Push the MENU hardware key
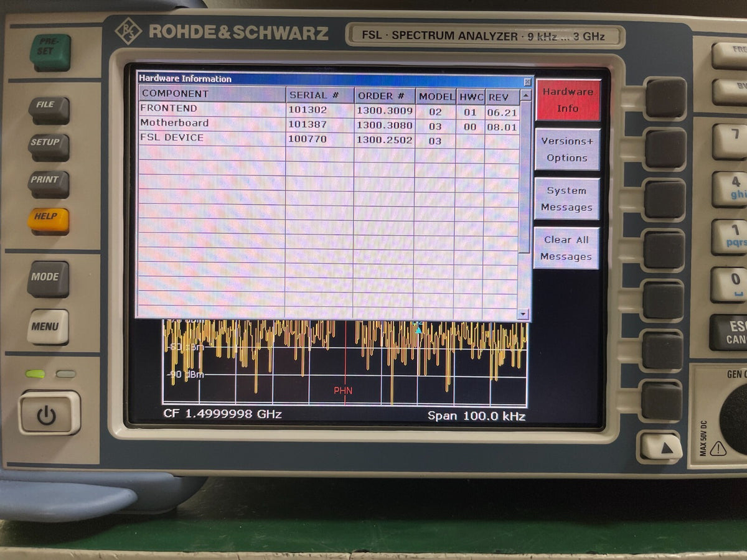The image size is (747, 560). (x=48, y=327)
